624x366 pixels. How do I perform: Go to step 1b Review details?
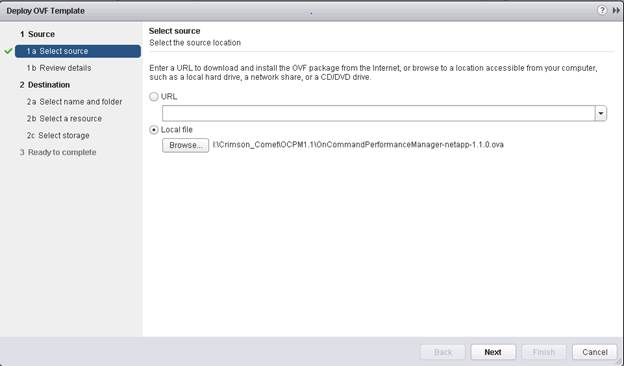pyautogui.click(x=59, y=68)
